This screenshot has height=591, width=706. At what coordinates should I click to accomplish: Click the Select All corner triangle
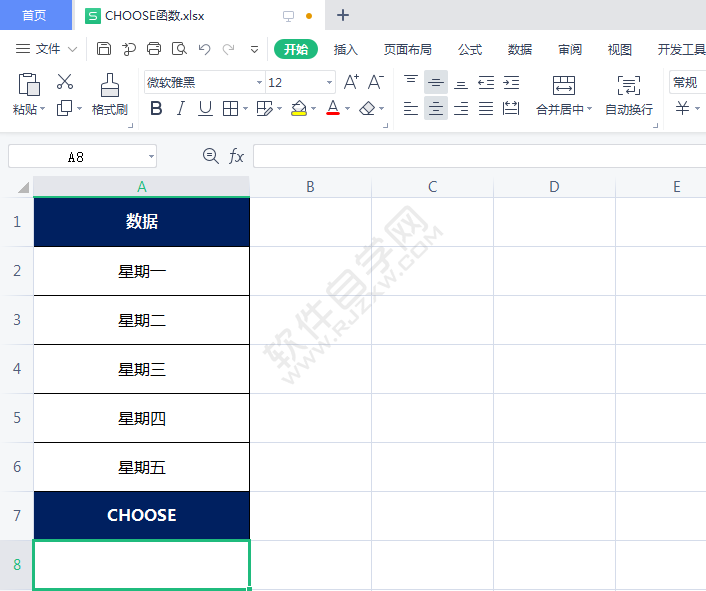pyautogui.click(x=23, y=187)
